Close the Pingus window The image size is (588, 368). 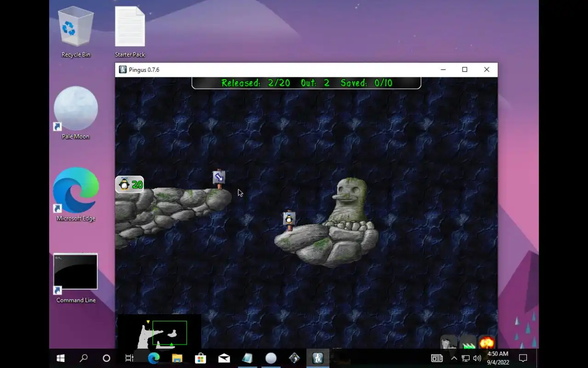pos(486,69)
